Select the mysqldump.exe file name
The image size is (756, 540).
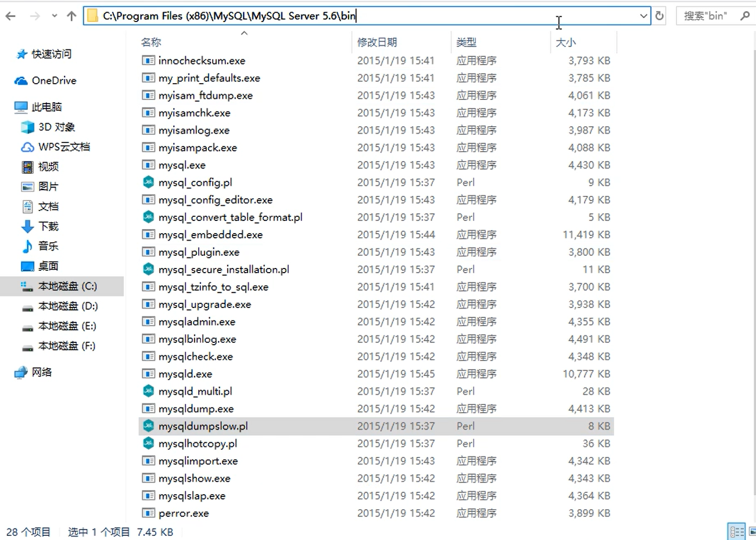[x=196, y=409]
